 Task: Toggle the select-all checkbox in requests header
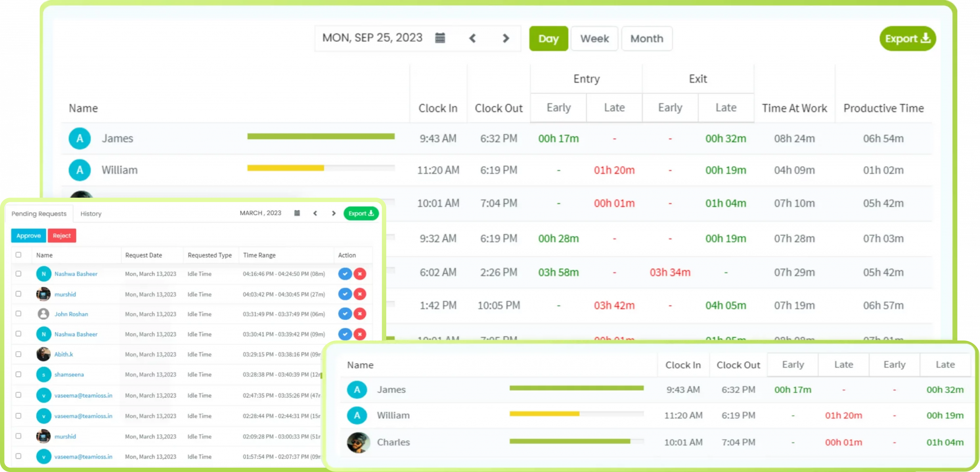(18, 255)
